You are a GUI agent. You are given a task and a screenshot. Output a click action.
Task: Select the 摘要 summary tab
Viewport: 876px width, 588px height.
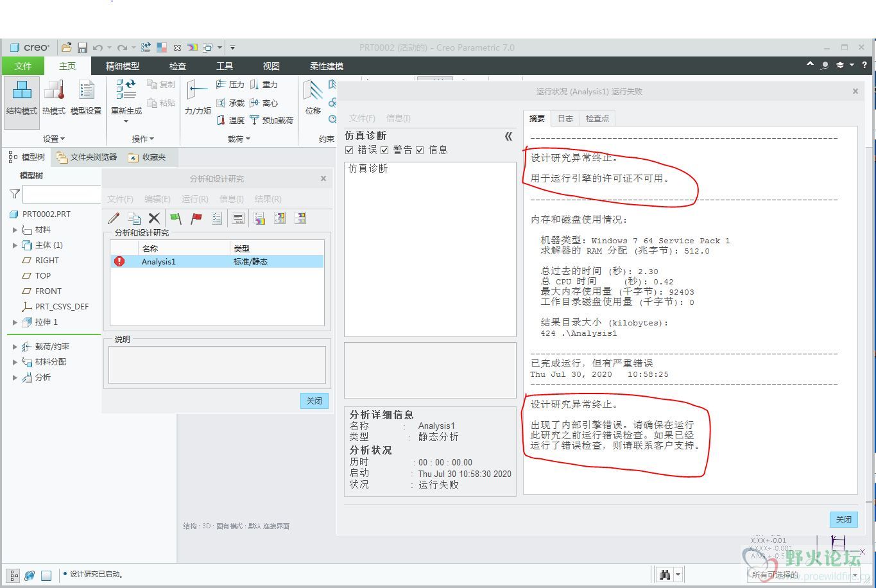[x=537, y=118]
